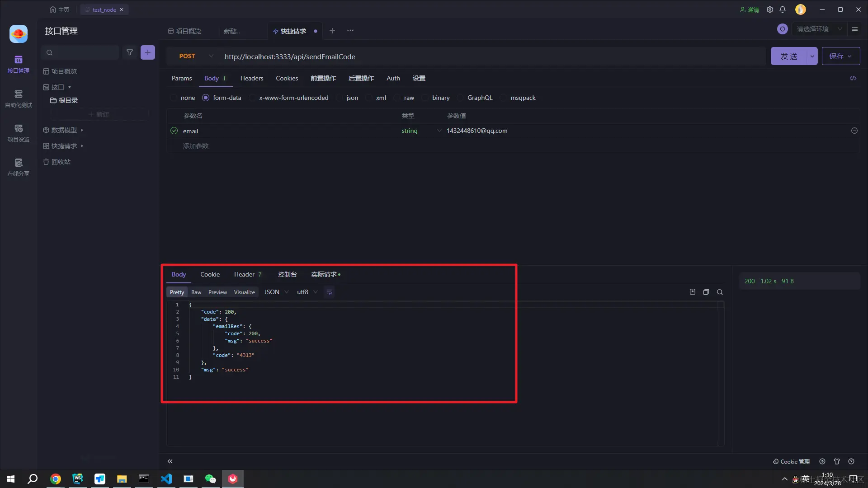Click the refresh environment icon

(783, 29)
